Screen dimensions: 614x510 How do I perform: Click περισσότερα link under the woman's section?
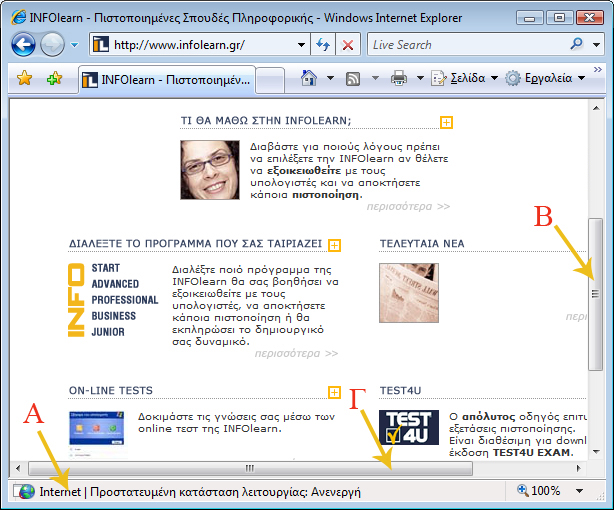tap(408, 206)
